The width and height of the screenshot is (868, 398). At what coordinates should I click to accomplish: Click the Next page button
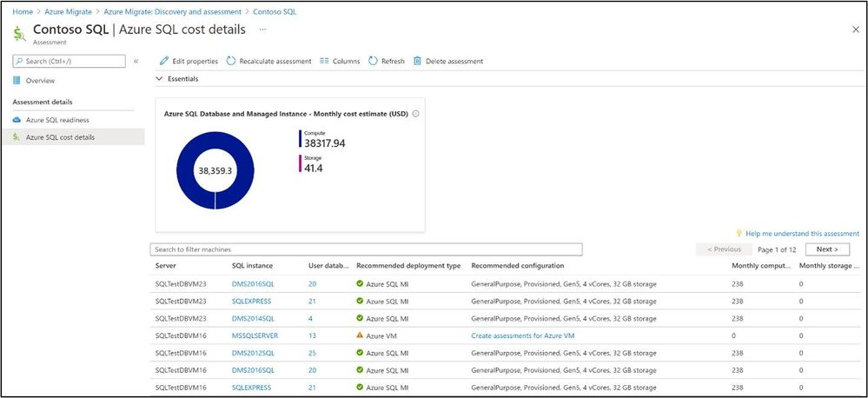(x=827, y=249)
